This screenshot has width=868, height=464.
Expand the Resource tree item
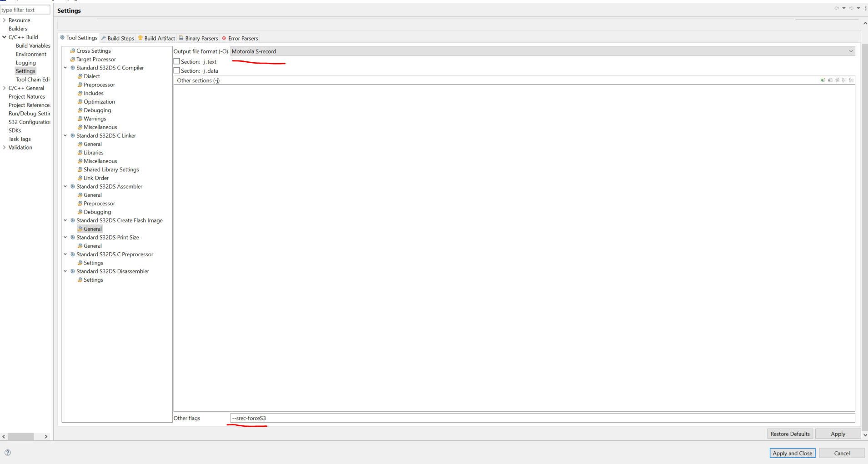coord(3,20)
